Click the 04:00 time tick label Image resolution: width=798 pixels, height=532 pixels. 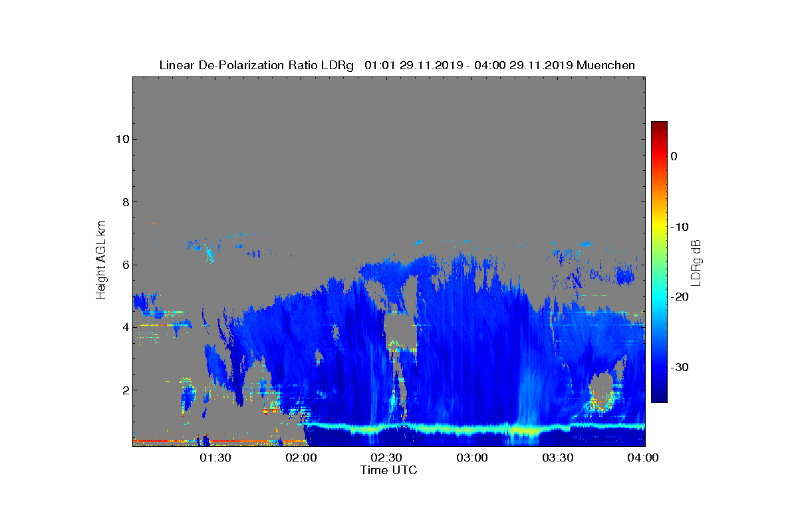tap(643, 458)
